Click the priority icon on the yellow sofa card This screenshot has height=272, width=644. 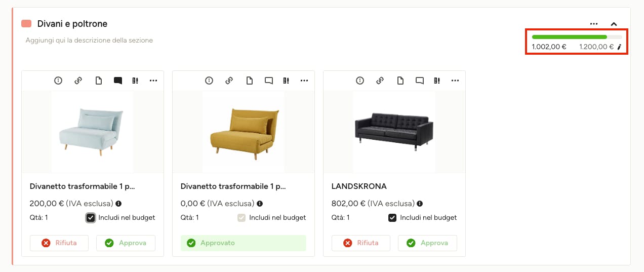286,81
